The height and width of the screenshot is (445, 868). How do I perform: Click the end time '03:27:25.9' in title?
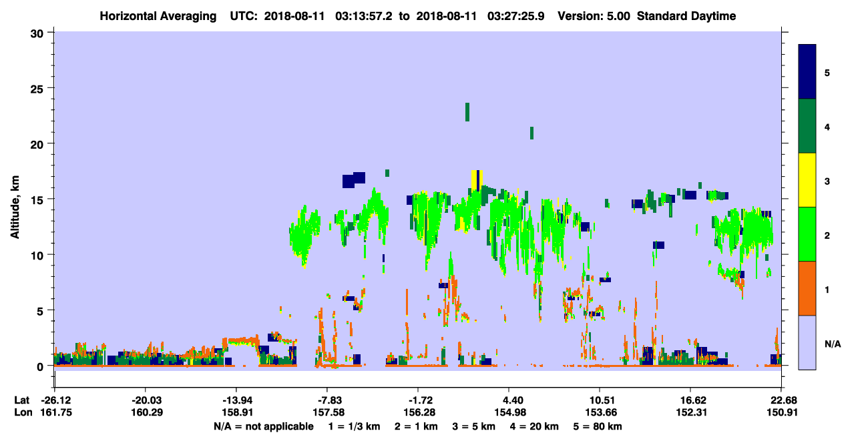(x=517, y=16)
